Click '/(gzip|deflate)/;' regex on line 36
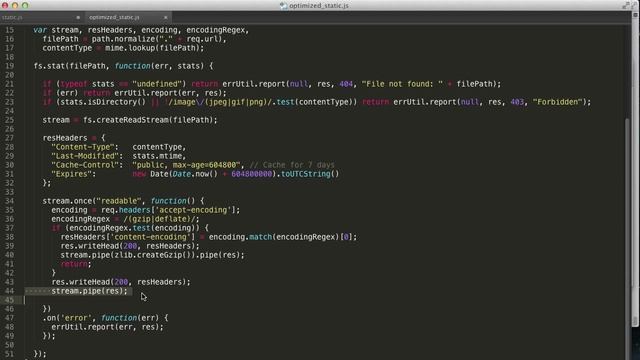 tap(161, 219)
